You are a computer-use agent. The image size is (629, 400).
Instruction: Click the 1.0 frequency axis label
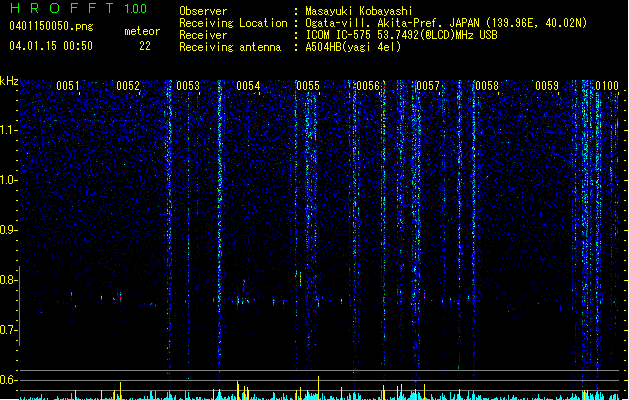(x=9, y=180)
